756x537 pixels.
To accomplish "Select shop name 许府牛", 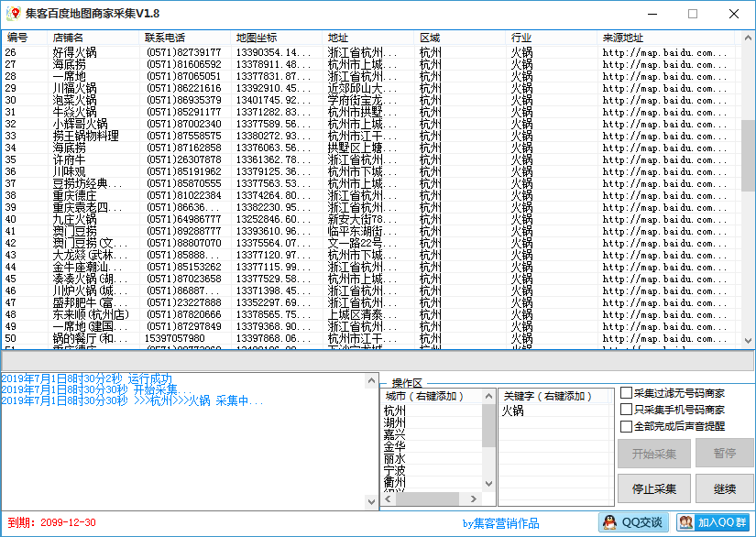I will click(x=69, y=159).
